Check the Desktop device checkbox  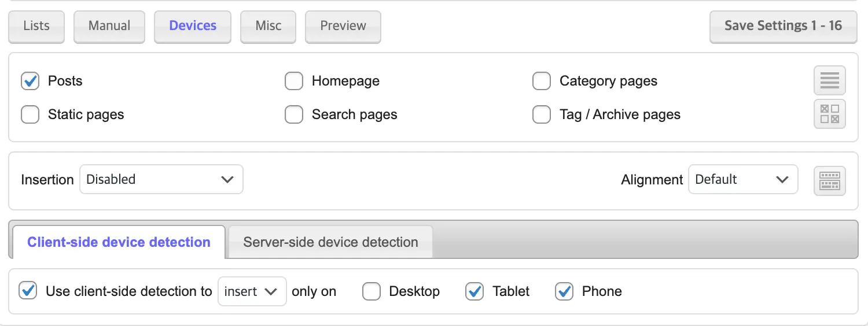372,291
